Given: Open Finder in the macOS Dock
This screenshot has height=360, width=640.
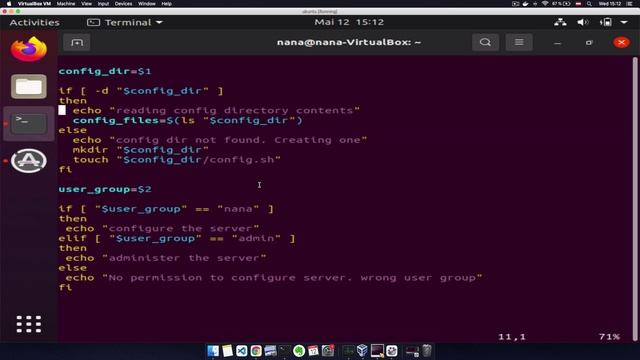Looking at the screenshot, I should 213,351.
